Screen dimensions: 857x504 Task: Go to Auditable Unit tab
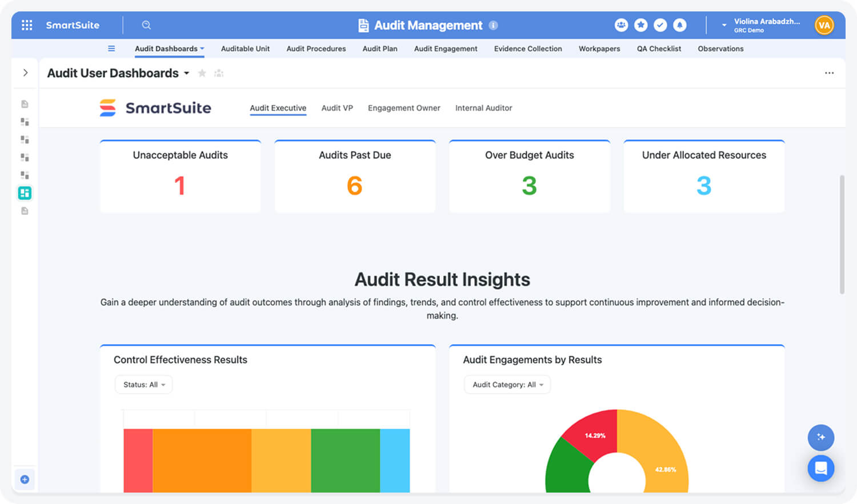click(x=245, y=49)
